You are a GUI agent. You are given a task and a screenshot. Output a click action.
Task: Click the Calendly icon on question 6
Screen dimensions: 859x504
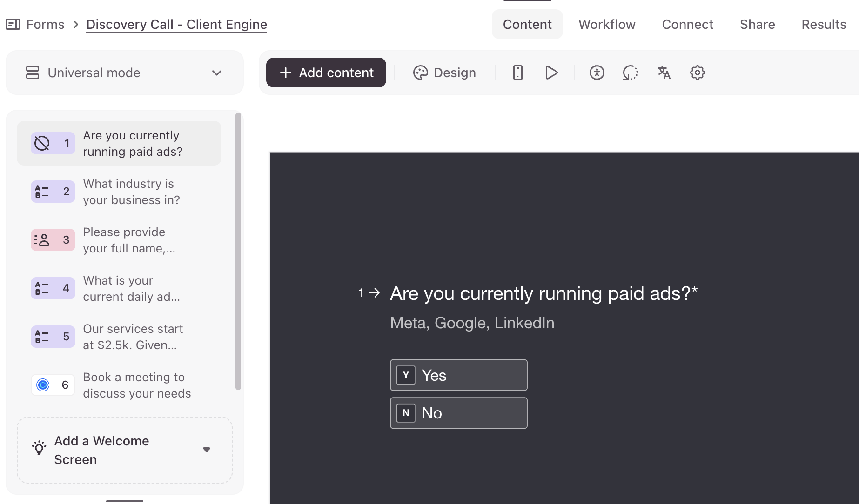click(x=43, y=385)
